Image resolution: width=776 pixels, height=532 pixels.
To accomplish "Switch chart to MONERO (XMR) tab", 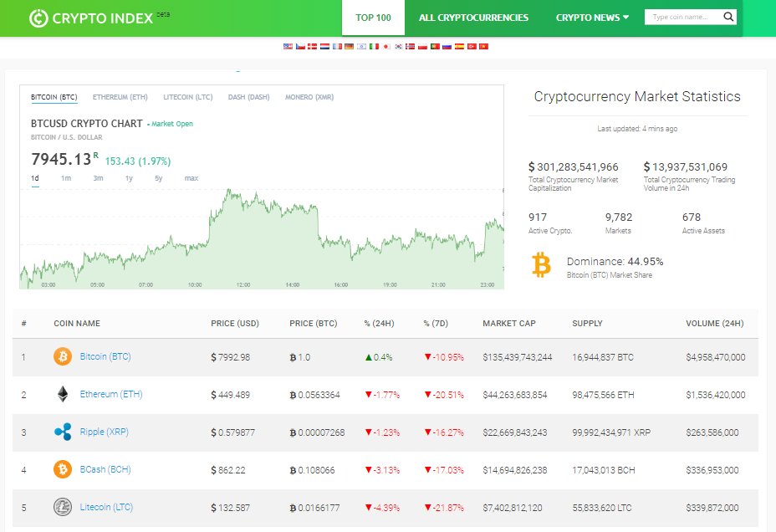I will point(309,97).
